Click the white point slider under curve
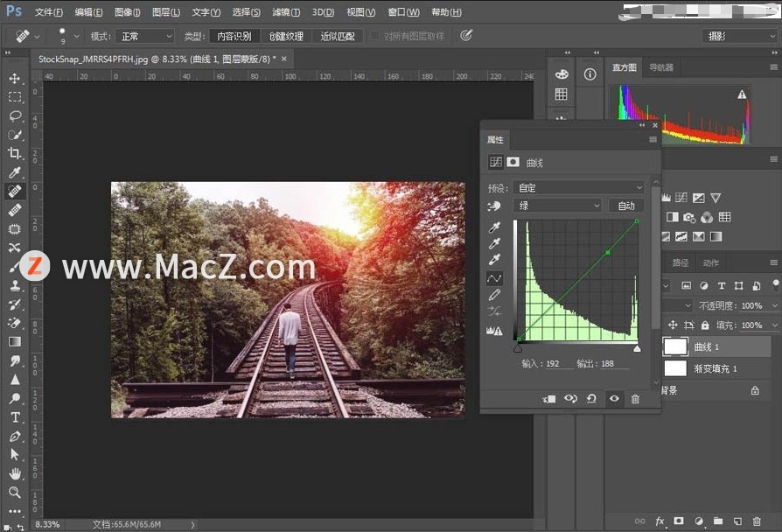The image size is (782, 532). 637,348
